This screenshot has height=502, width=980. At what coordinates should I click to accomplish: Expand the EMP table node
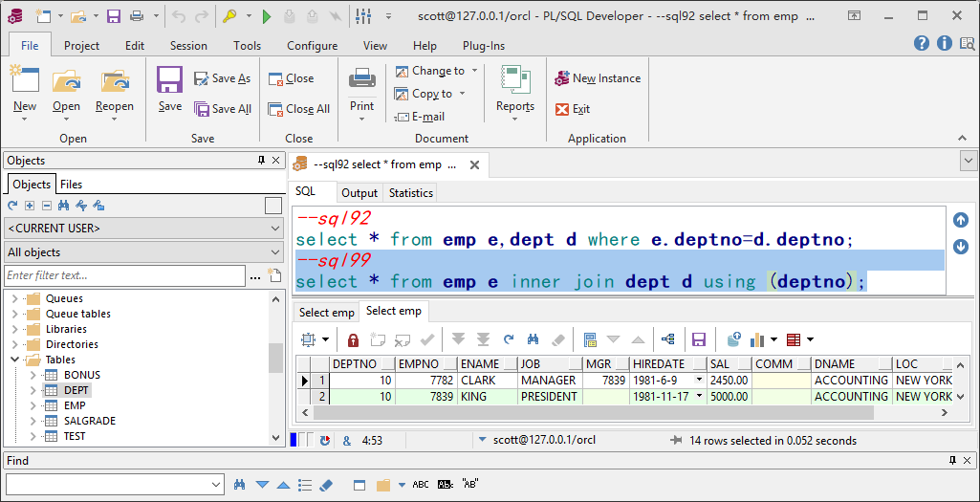point(33,405)
